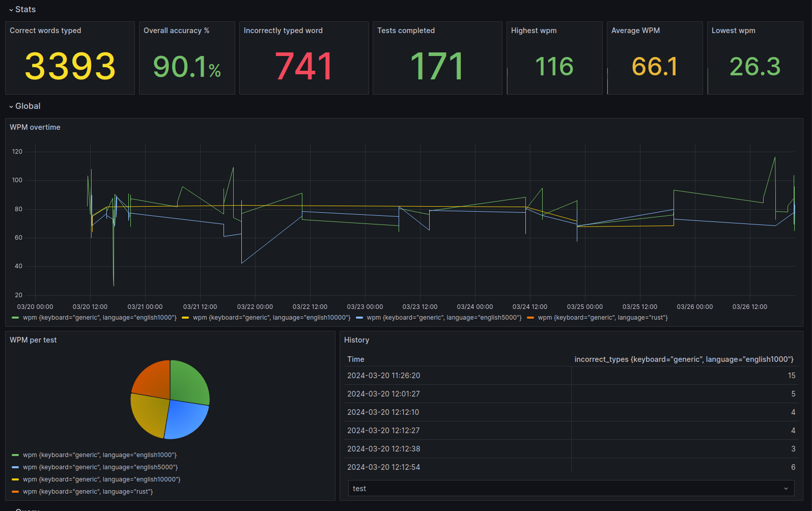This screenshot has height=511, width=812.
Task: Click the 116 highest wpm value
Action: tap(554, 67)
